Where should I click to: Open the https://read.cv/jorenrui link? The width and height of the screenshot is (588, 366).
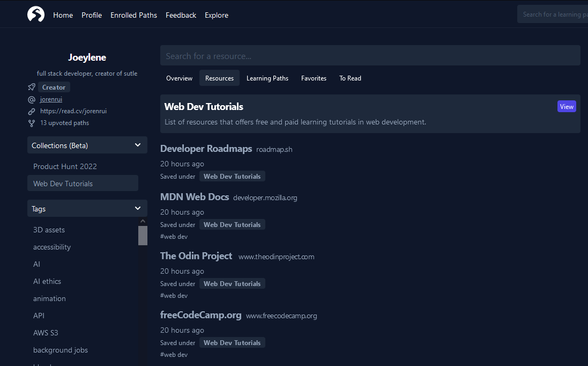73,111
